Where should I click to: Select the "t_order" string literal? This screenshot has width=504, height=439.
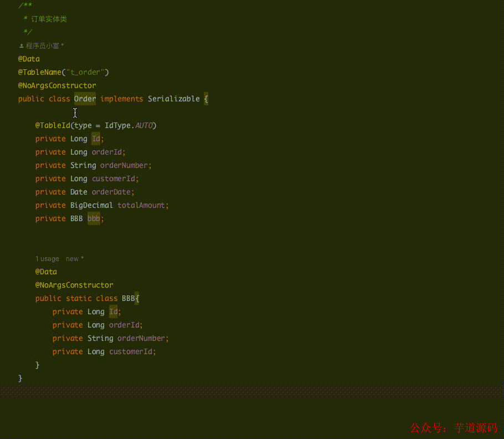[86, 72]
